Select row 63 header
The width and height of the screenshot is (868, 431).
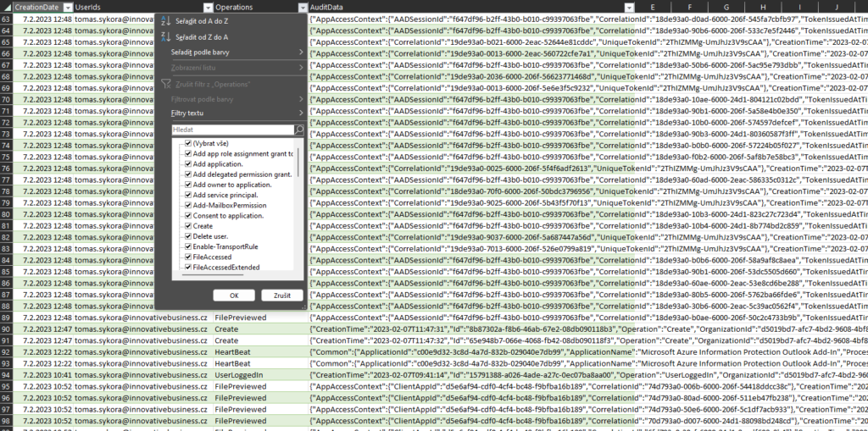pyautogui.click(x=6, y=19)
